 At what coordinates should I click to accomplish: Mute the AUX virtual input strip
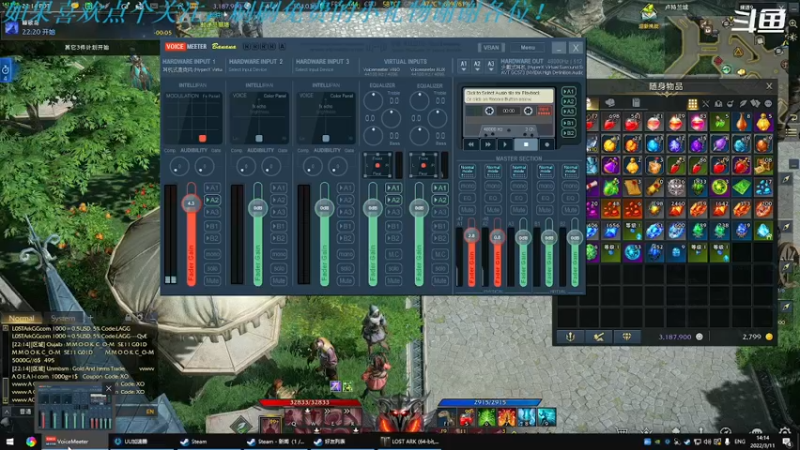[x=440, y=281]
